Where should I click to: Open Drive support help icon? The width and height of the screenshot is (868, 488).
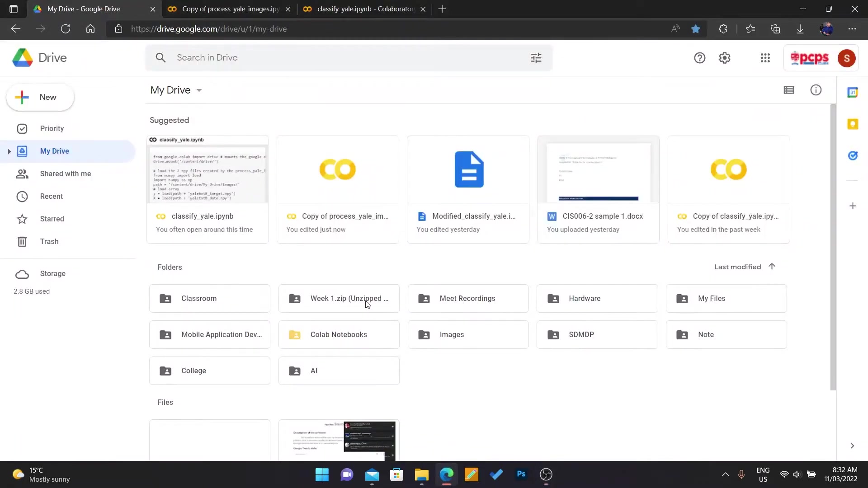click(699, 58)
